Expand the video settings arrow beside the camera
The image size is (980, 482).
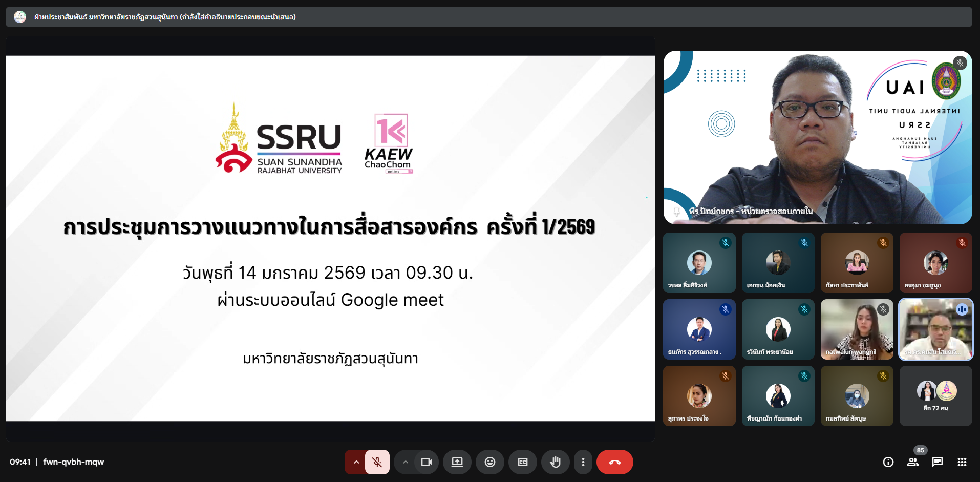tap(405, 462)
